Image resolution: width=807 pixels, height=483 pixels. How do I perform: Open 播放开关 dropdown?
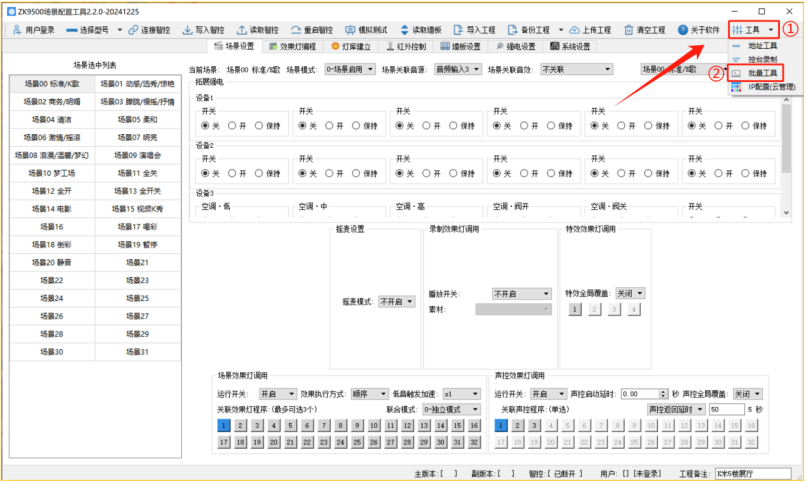pyautogui.click(x=521, y=294)
